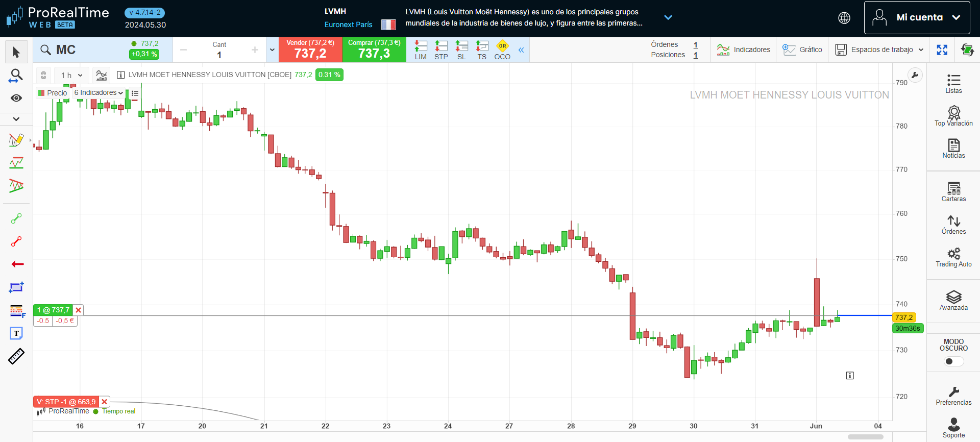Open the language globe selector
Screen dimensions: 980x442
coord(844,18)
